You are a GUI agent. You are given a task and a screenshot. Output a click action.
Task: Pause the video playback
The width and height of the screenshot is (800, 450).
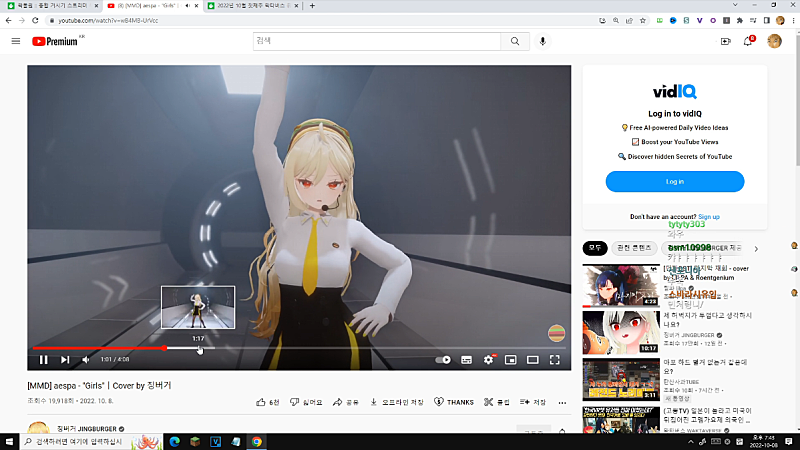[x=43, y=360]
